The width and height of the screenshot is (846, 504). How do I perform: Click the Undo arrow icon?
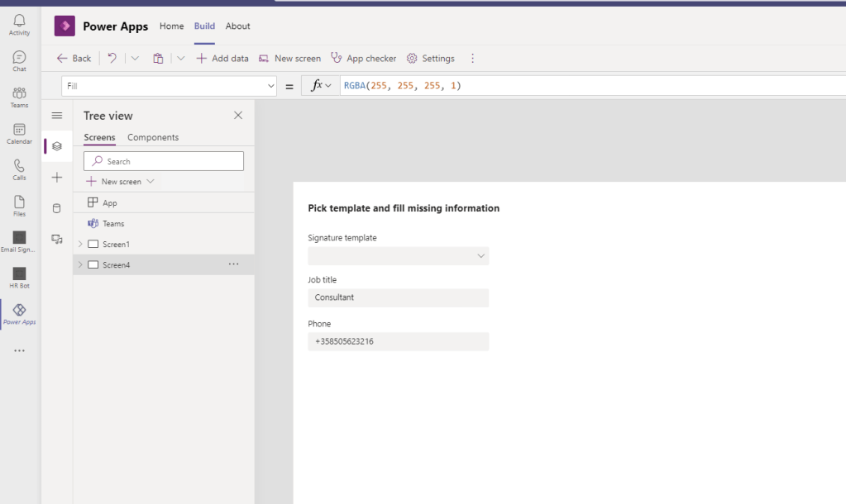(x=112, y=58)
